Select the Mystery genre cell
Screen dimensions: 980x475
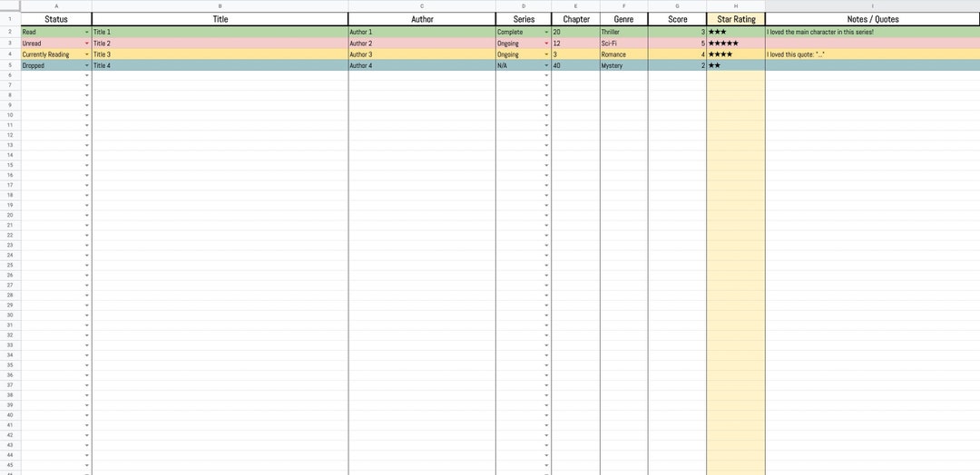(x=623, y=65)
